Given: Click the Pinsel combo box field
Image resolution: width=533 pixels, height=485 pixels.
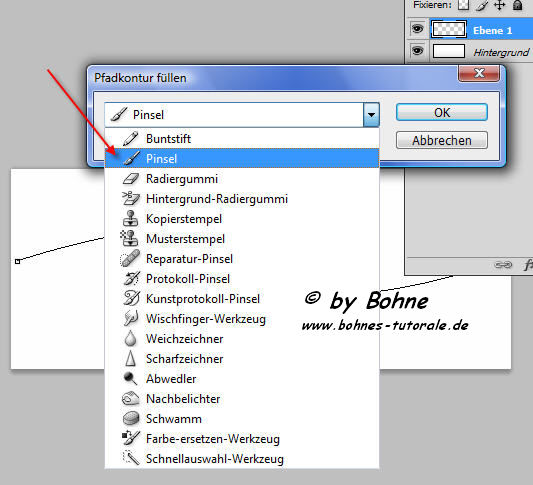Looking at the screenshot, I should pyautogui.click(x=242, y=115).
